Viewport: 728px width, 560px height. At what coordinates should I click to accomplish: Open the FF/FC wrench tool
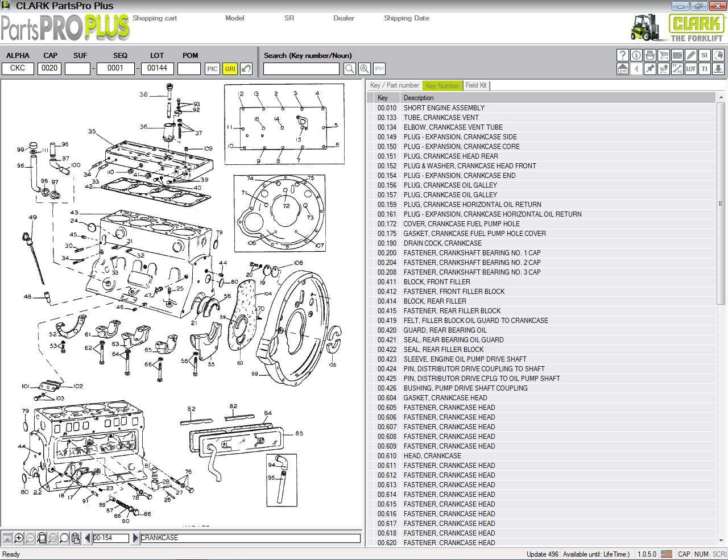[677, 69]
